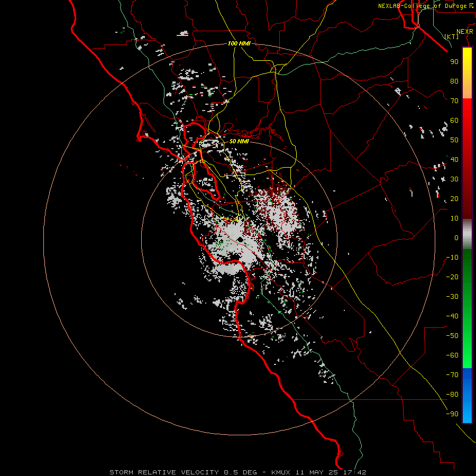Select the "70" value on velocity scale
476x476 pixels.
click(x=454, y=101)
